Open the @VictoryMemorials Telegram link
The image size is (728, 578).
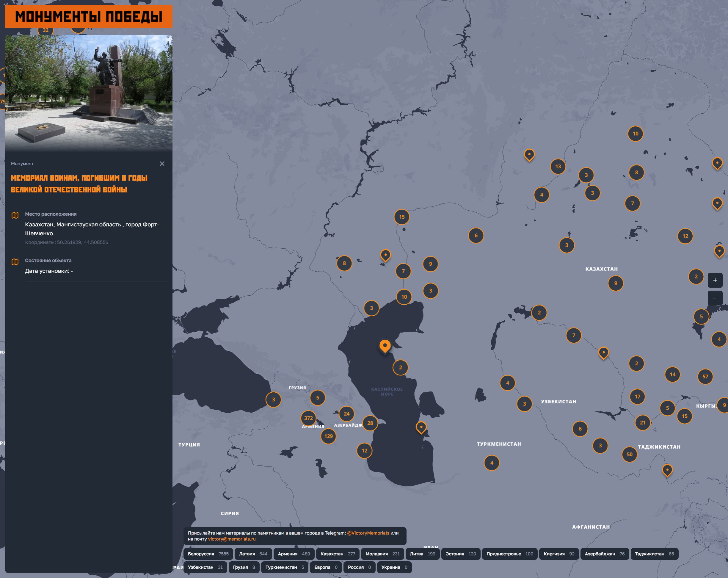pyautogui.click(x=368, y=533)
